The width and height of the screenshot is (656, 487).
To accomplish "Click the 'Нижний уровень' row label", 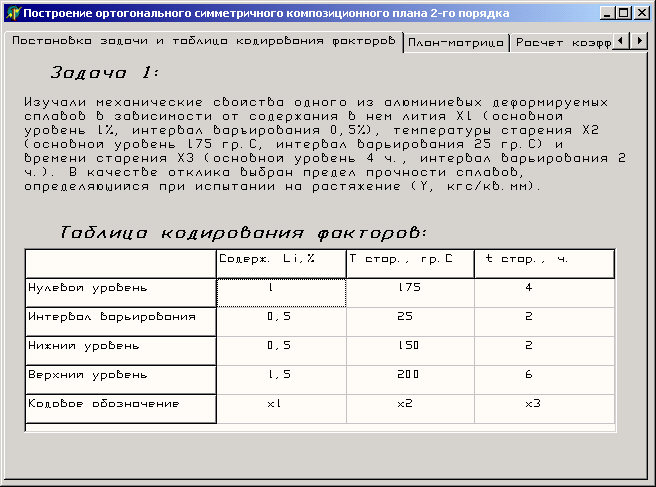I will (x=121, y=351).
